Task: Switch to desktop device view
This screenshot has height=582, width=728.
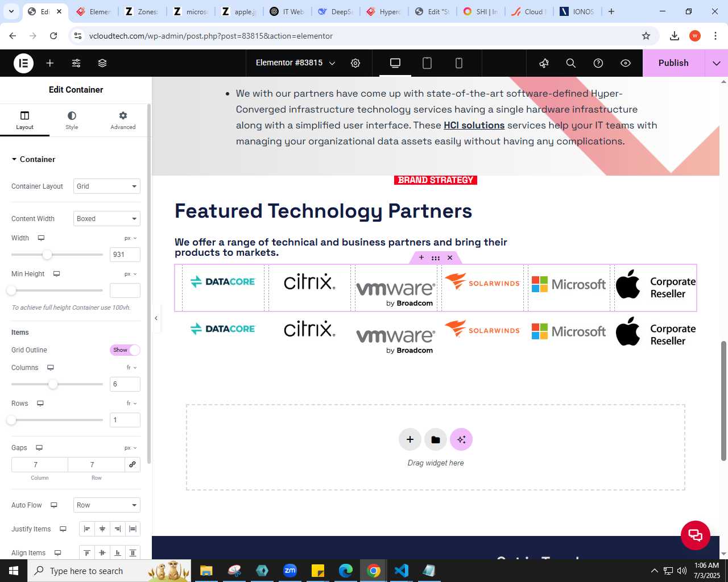Action: coord(395,63)
